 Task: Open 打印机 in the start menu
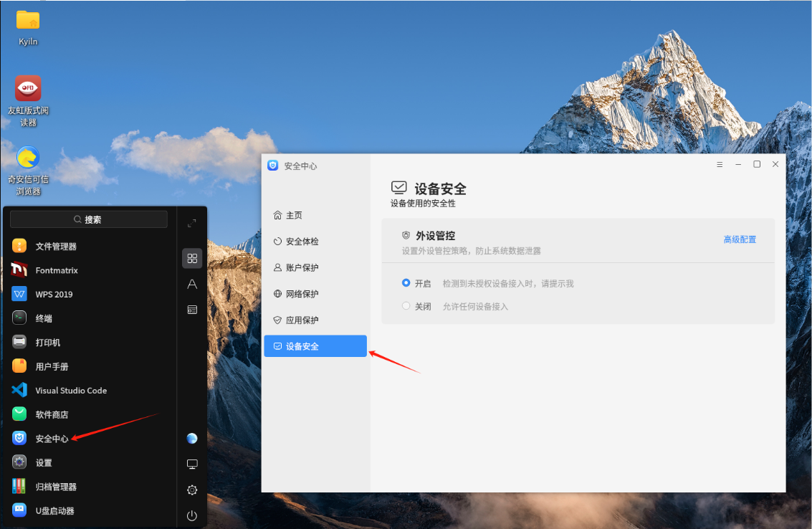[x=89, y=343]
